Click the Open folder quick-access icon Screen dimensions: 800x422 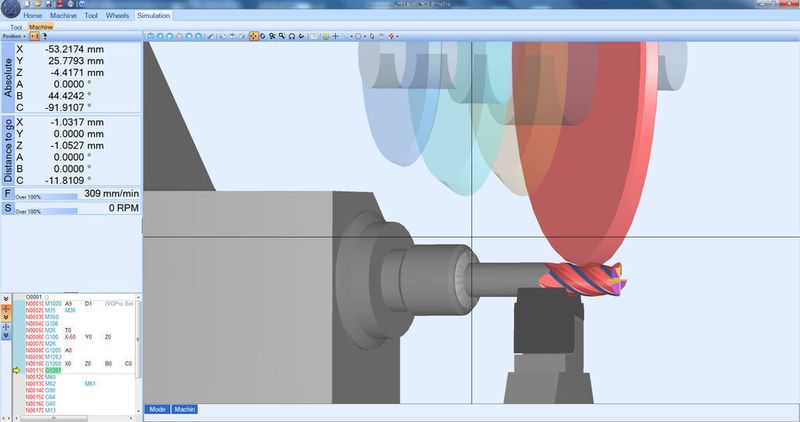click(x=38, y=4)
